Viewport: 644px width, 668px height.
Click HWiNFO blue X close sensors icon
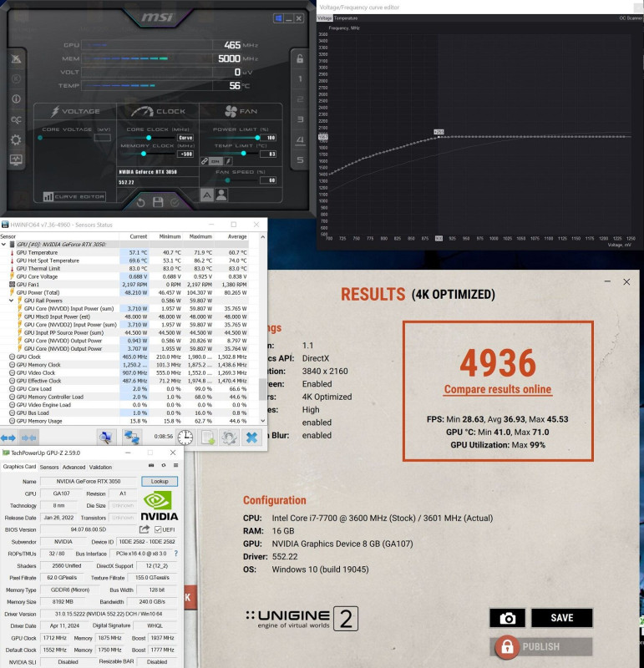[252, 438]
